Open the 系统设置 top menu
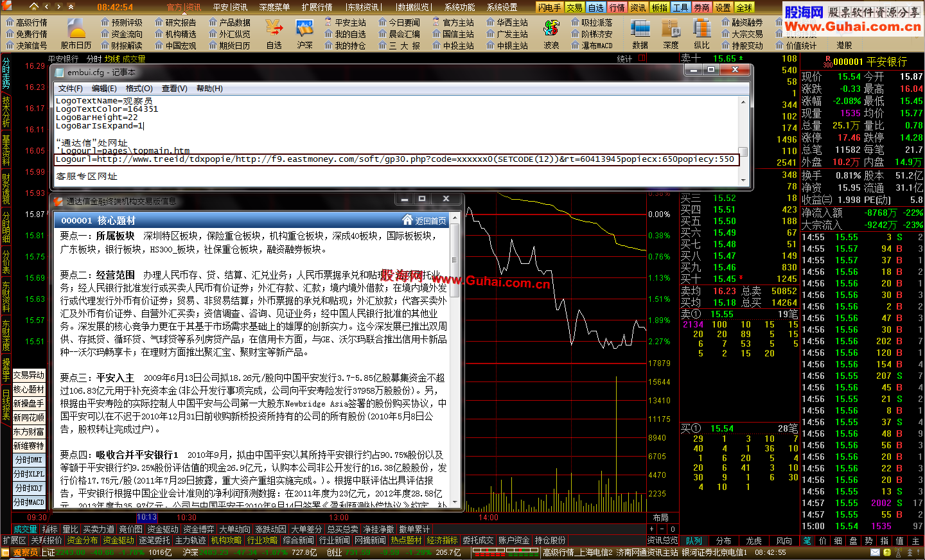 pyautogui.click(x=502, y=7)
